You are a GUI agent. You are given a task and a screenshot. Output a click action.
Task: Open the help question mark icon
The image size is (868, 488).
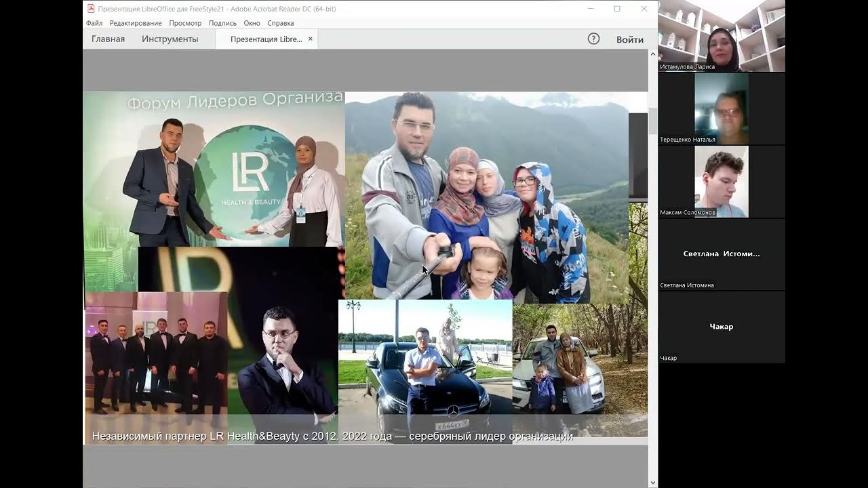pyautogui.click(x=593, y=39)
